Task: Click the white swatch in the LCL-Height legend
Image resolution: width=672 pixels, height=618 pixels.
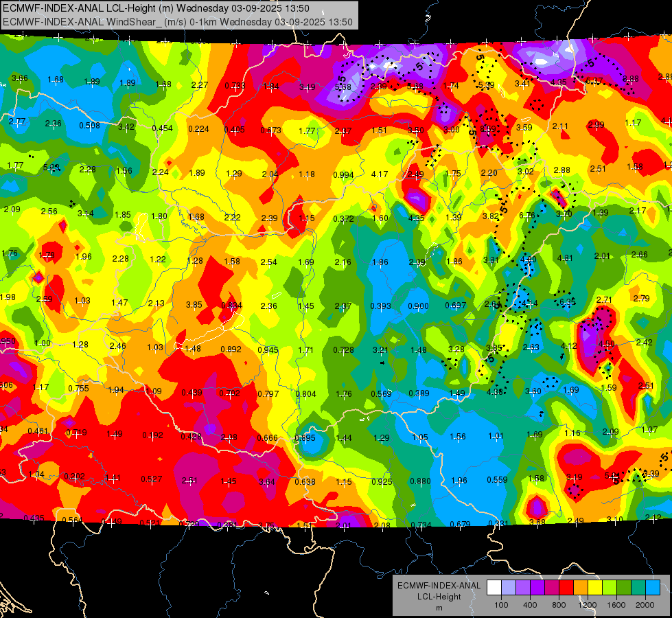Action: [x=494, y=587]
